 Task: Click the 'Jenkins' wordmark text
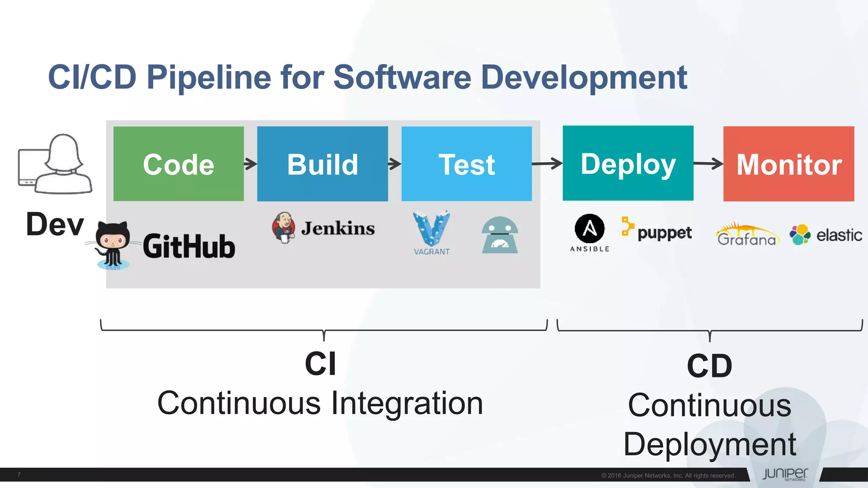[338, 228]
